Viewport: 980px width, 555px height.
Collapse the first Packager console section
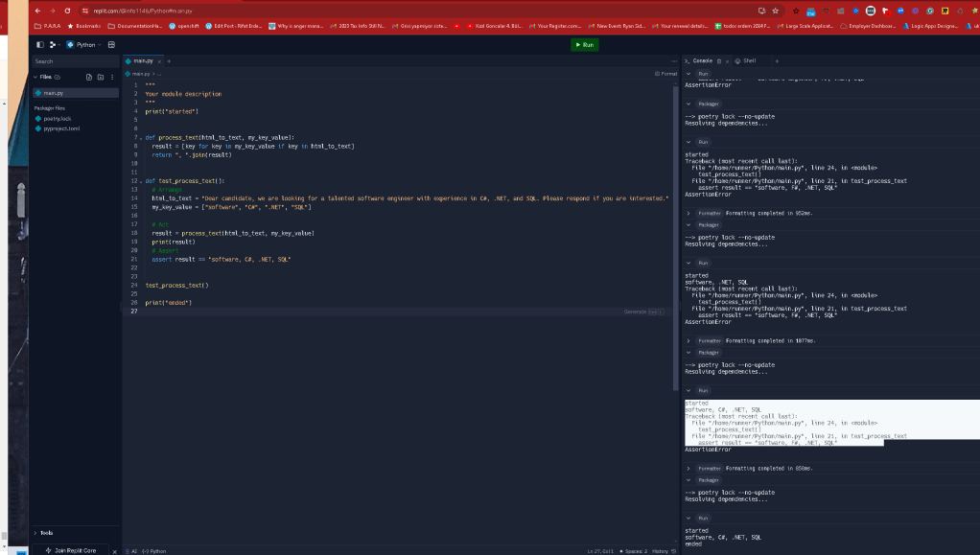pos(688,104)
